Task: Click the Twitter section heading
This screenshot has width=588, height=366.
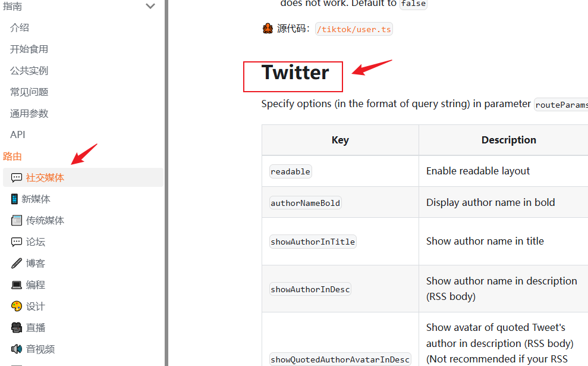Action: tap(295, 73)
